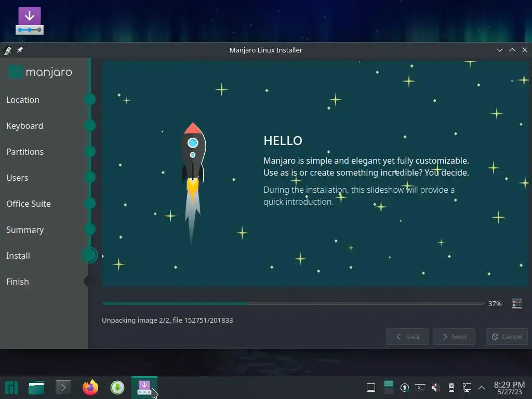
Task: Pin window with the pushpin icon
Action: tap(20, 50)
